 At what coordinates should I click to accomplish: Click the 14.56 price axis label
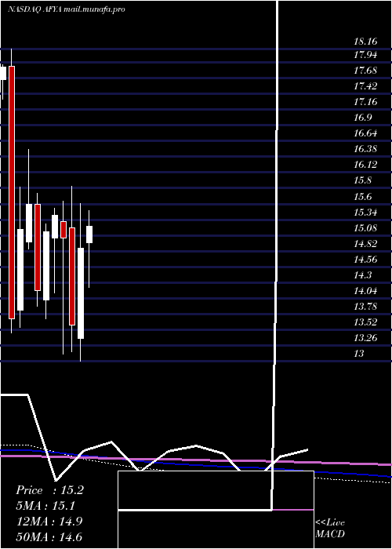[365, 260]
